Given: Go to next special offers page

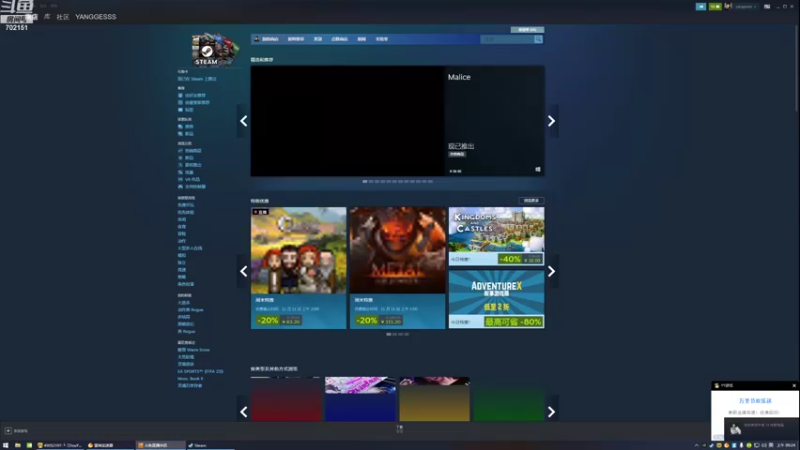Looking at the screenshot, I should click(x=552, y=271).
